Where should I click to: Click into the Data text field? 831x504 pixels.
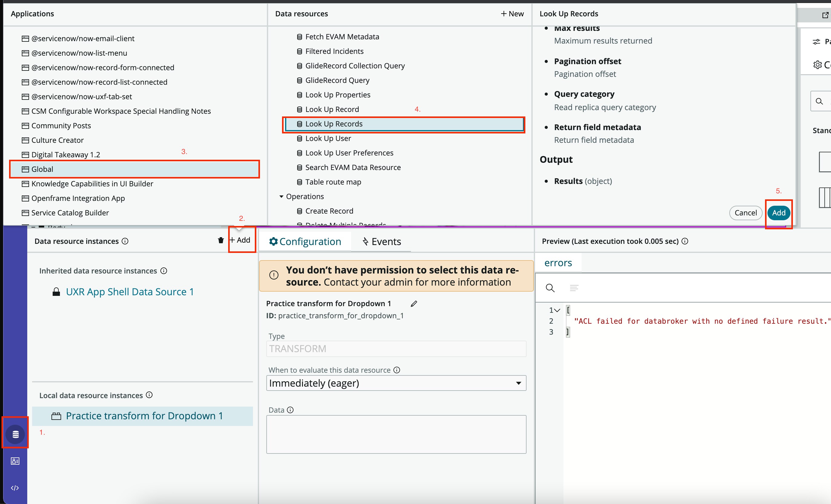pos(396,434)
